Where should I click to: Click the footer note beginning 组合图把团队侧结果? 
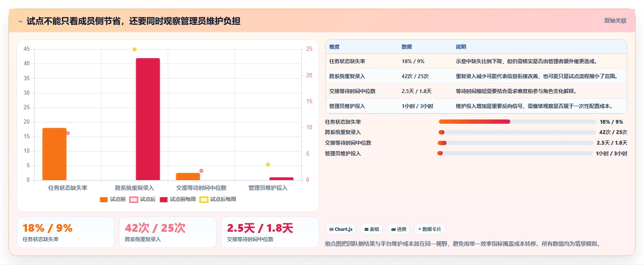pyautogui.click(x=462, y=244)
